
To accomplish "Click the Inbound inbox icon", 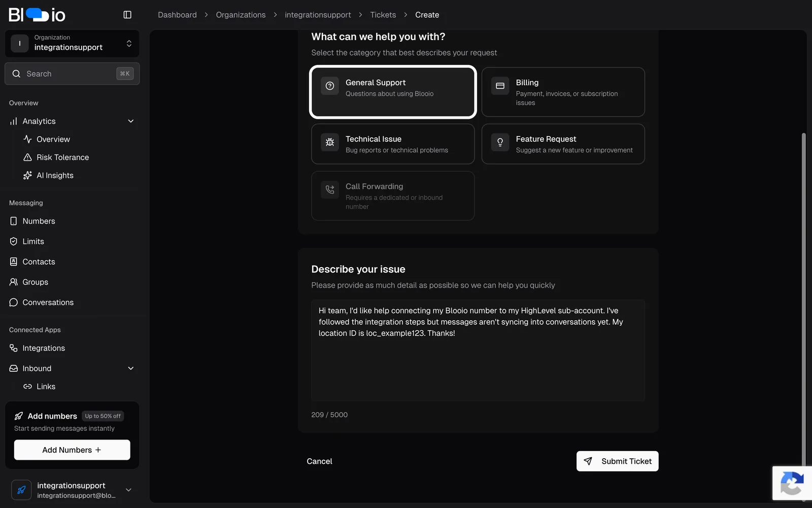I will pyautogui.click(x=14, y=368).
